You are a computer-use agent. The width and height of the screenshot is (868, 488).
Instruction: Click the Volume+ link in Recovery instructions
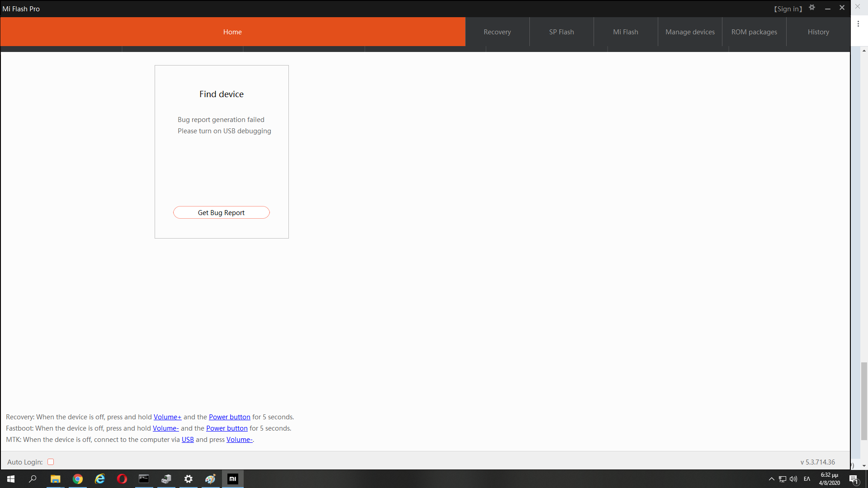(x=167, y=417)
